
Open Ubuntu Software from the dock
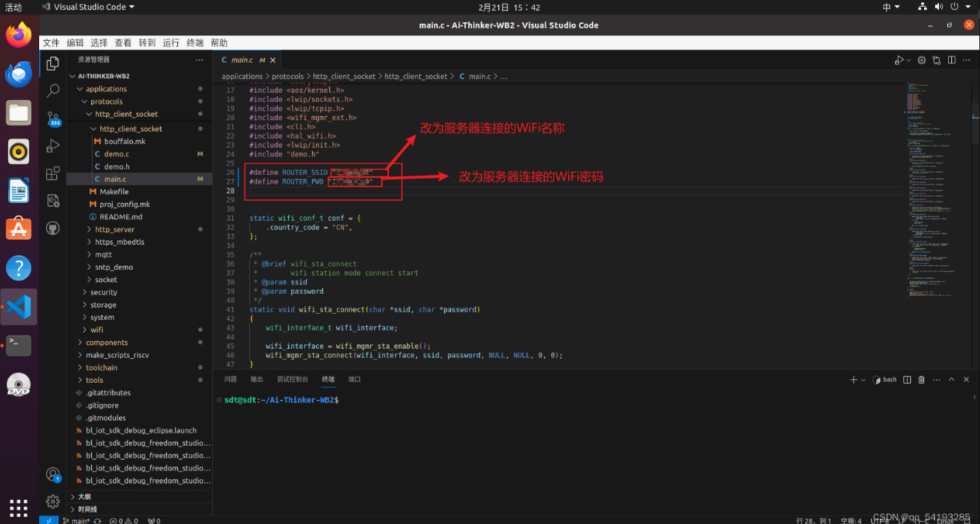pyautogui.click(x=18, y=228)
